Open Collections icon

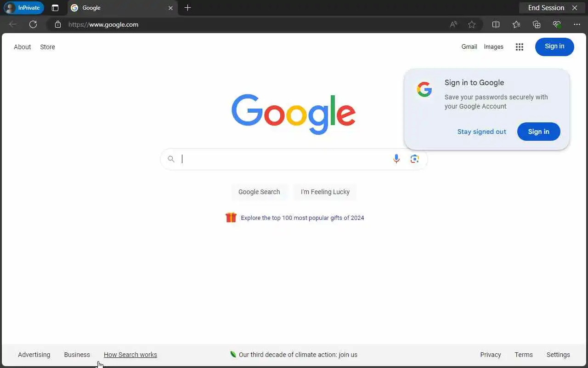pos(537,24)
